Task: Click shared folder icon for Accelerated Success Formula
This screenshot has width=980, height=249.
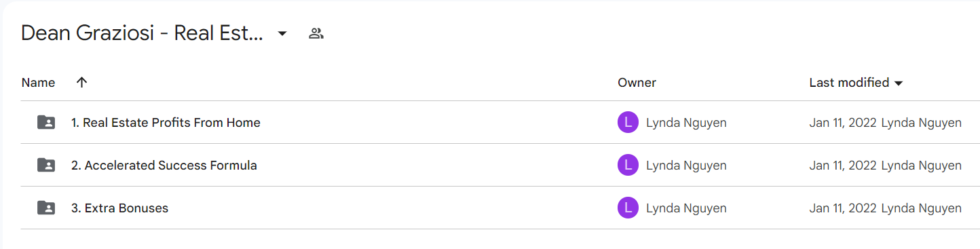Action: (x=46, y=165)
